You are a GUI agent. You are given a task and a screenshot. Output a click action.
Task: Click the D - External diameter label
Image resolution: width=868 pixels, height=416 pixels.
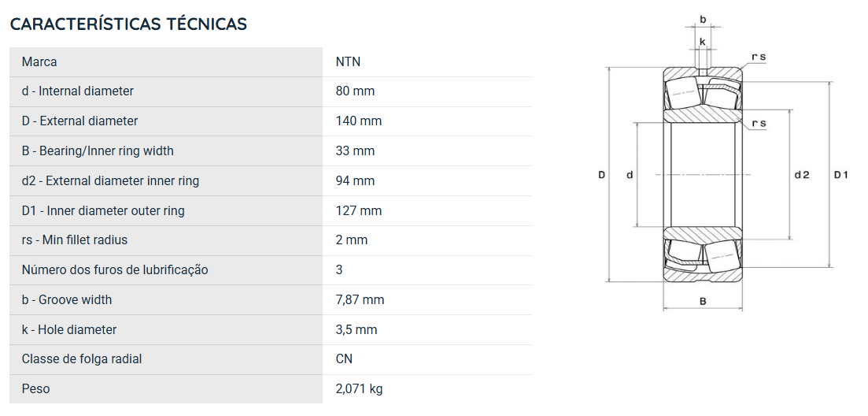[79, 121]
